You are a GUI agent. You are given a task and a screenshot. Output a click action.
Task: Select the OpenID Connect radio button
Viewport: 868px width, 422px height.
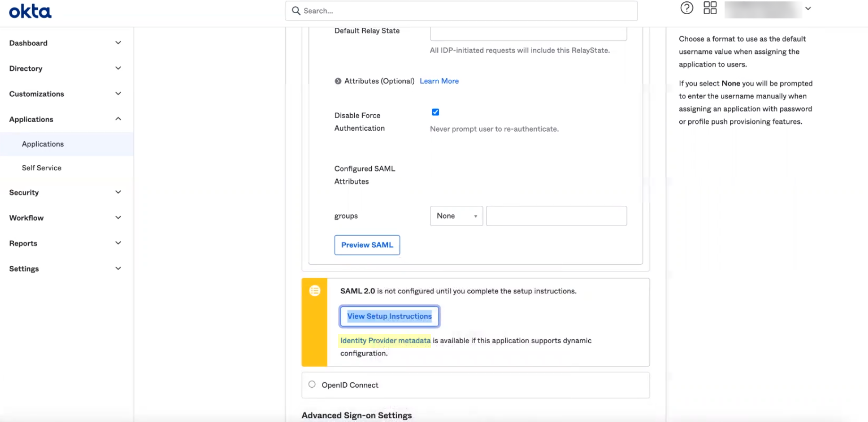[x=312, y=384]
